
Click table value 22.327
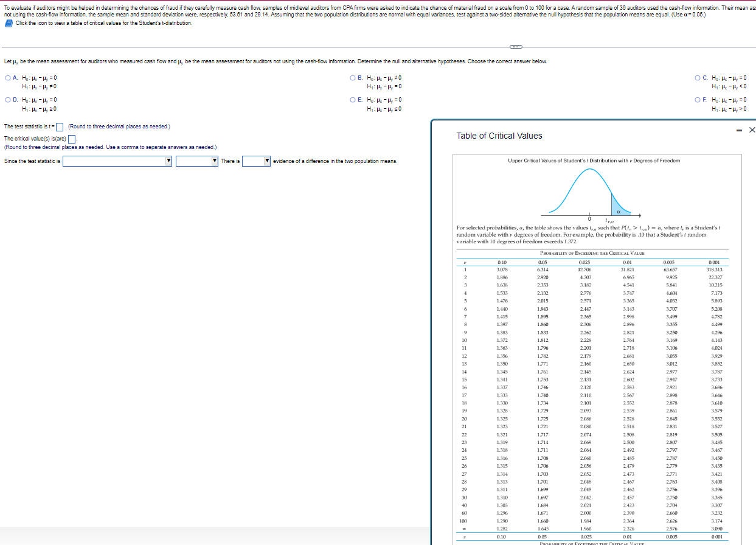tap(715, 277)
